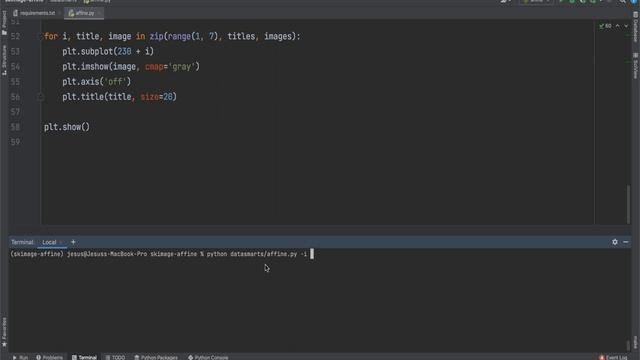The image size is (640, 360).
Task: Click the plt.axis('off') line
Action: click(97, 82)
